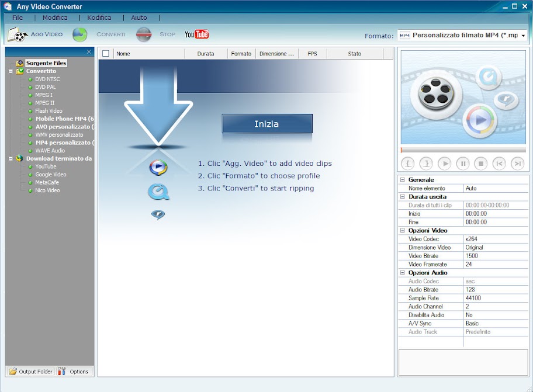
Task: Click the Sorgente Files folder icon
Action: click(20, 63)
